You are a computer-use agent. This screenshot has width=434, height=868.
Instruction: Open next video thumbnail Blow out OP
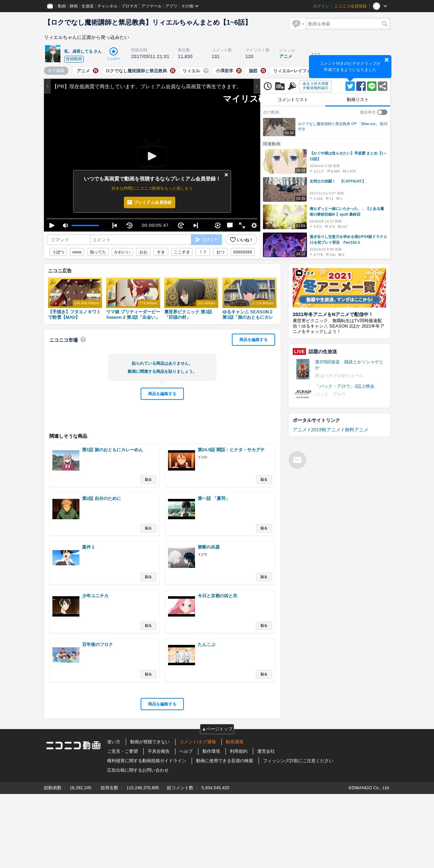[x=279, y=127]
